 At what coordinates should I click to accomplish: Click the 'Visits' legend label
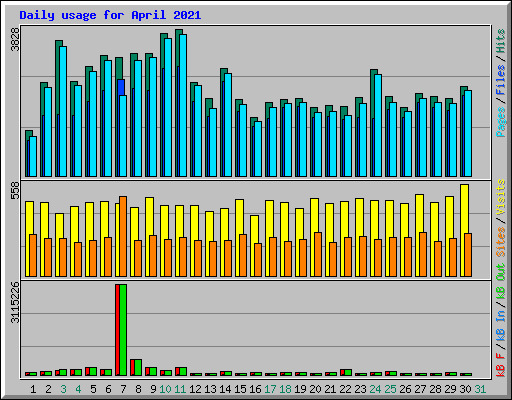coord(501,198)
